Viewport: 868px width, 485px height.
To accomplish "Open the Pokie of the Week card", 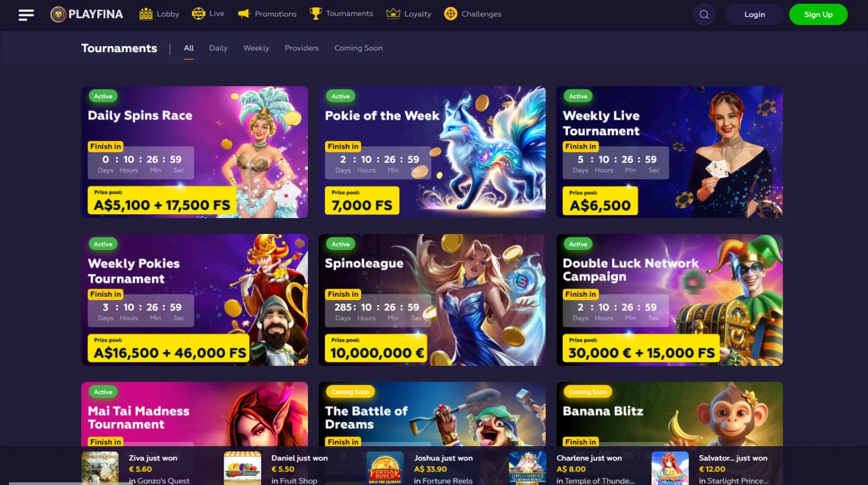I will pos(432,152).
